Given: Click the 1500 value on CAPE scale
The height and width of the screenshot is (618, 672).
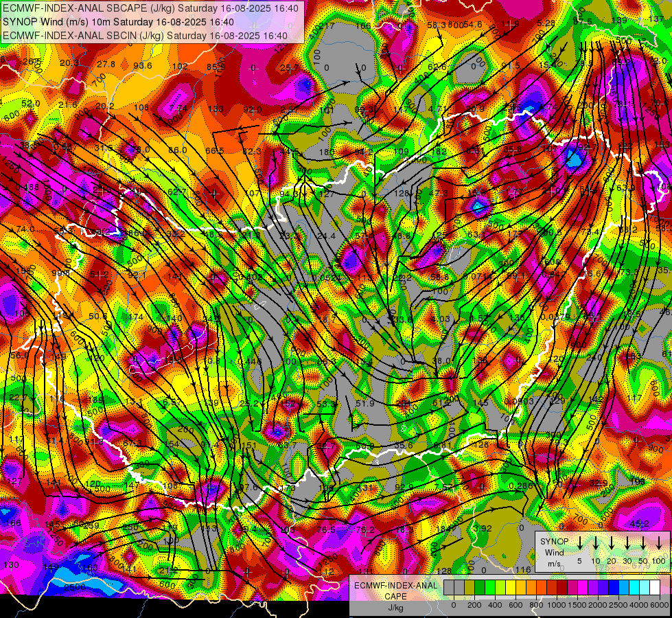Looking at the screenshot, I should point(577,605).
